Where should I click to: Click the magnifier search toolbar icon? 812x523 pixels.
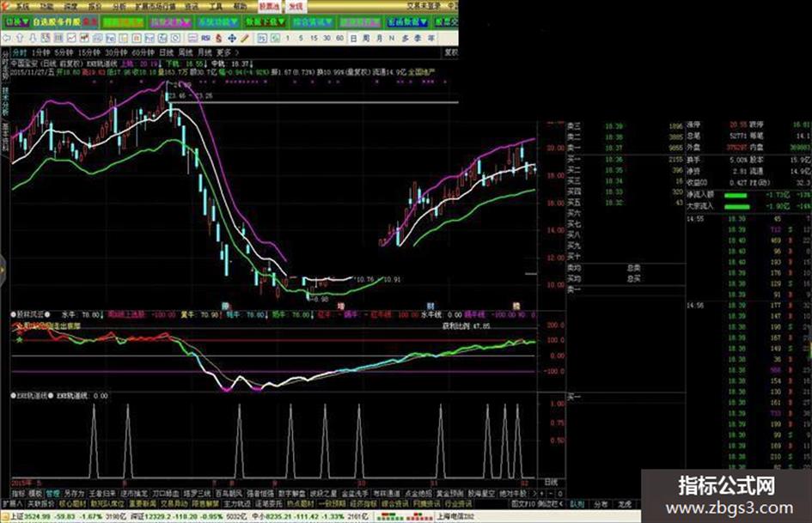[x=175, y=39]
